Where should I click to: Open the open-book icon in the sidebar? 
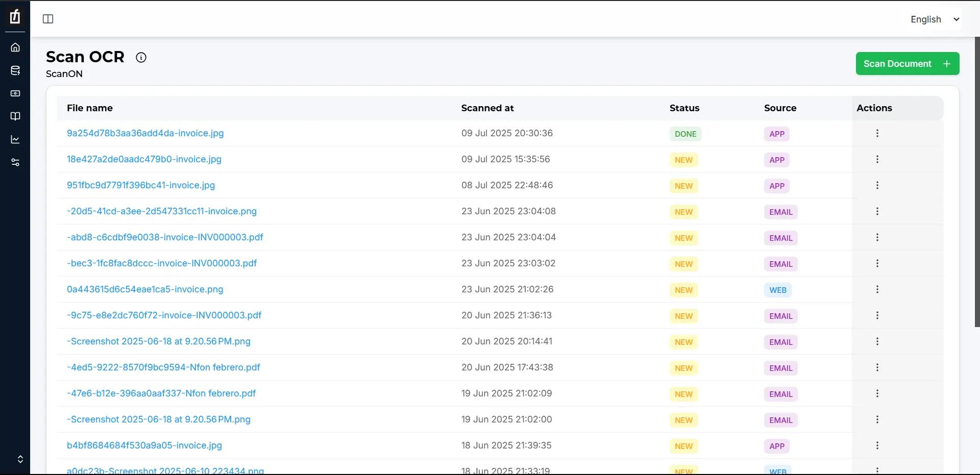point(15,116)
